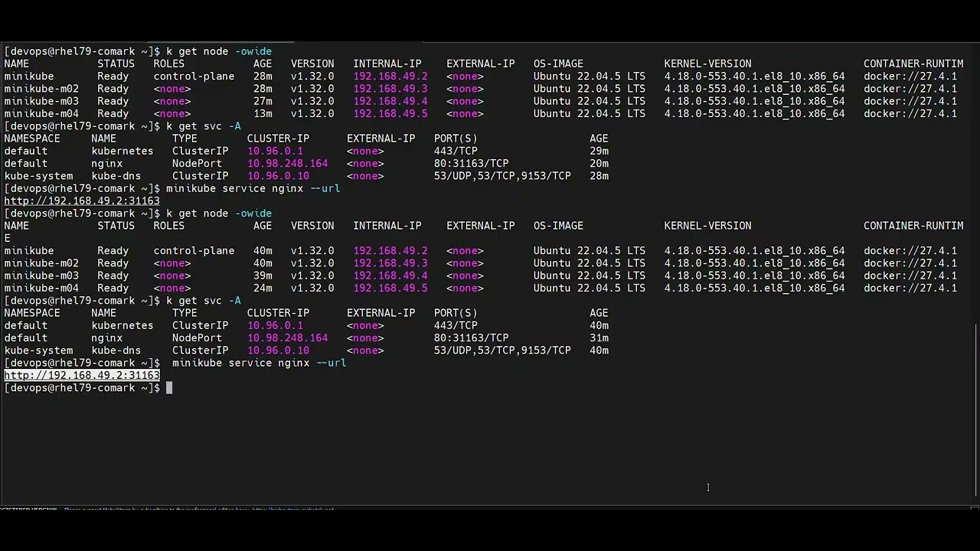Click the lone wrapped "E" character
The image size is (980, 551).
(7, 238)
